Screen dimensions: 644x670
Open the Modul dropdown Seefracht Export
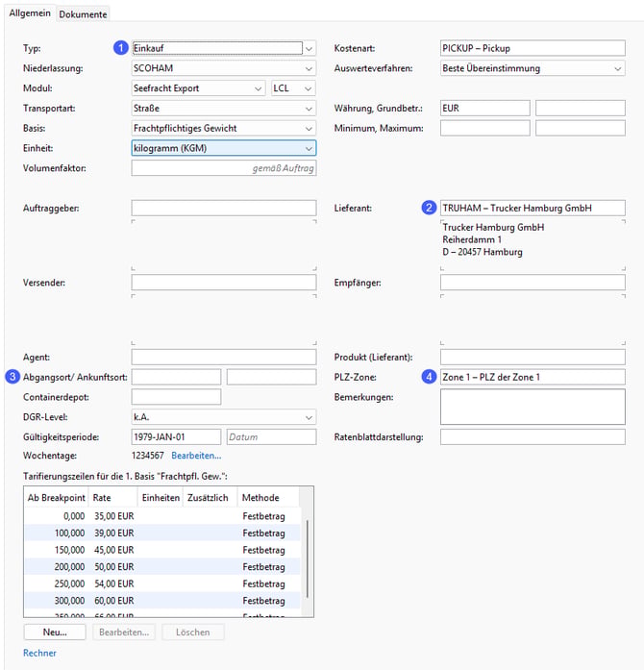198,88
